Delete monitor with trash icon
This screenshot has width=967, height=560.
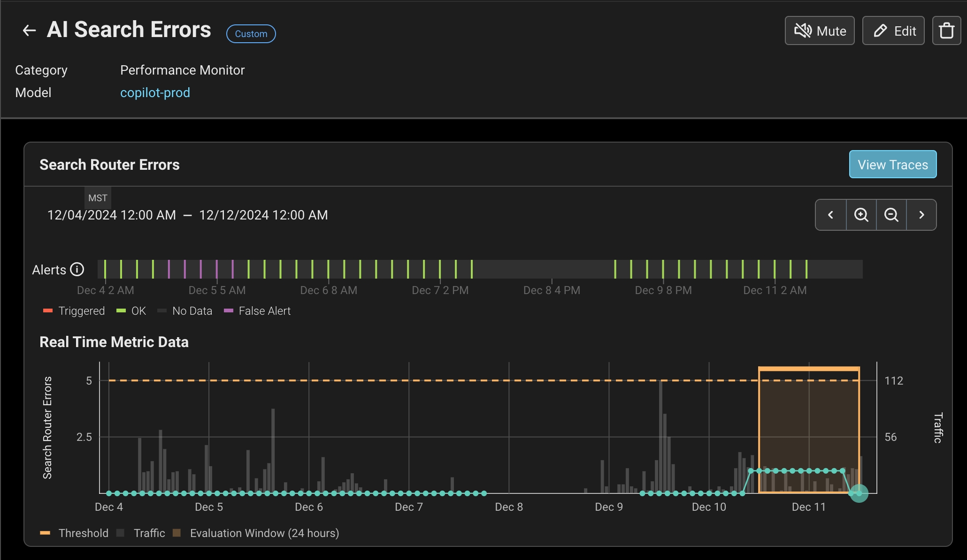pyautogui.click(x=946, y=31)
